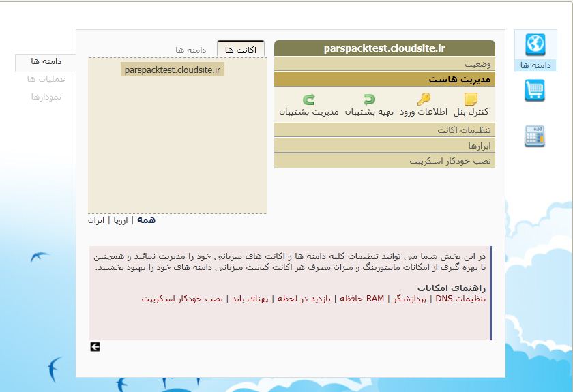Open the shopping cart icon
The width and height of the screenshot is (573, 392).
pyautogui.click(x=535, y=90)
